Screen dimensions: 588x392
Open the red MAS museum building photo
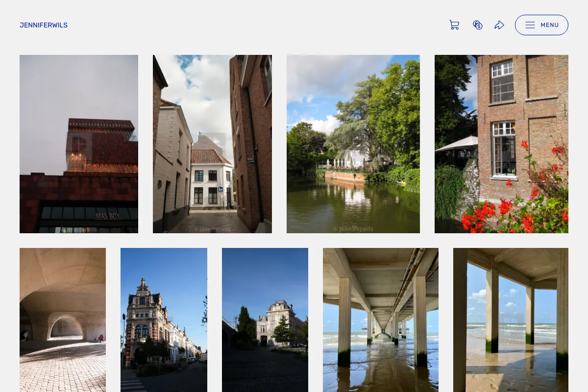(79, 144)
